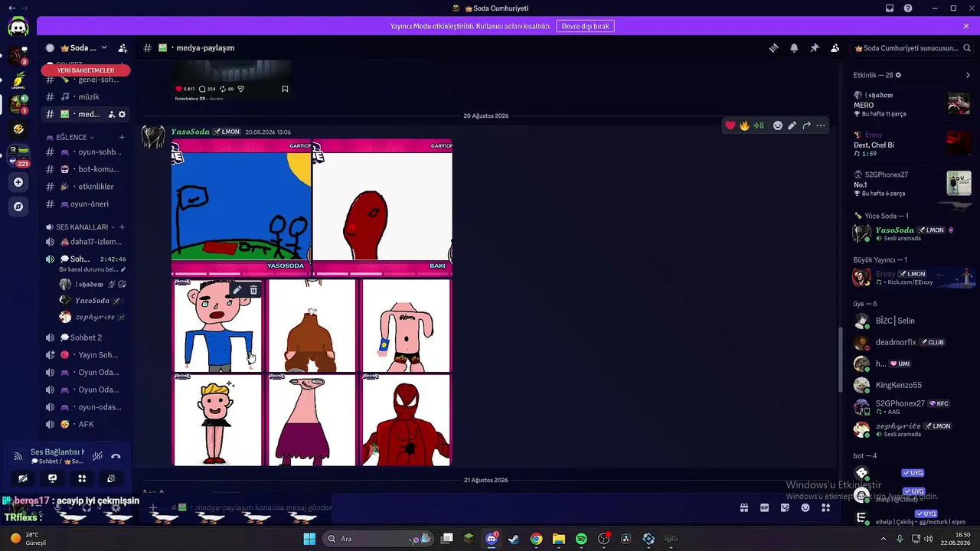
Task: Open the sticker picker
Action: 785,507
